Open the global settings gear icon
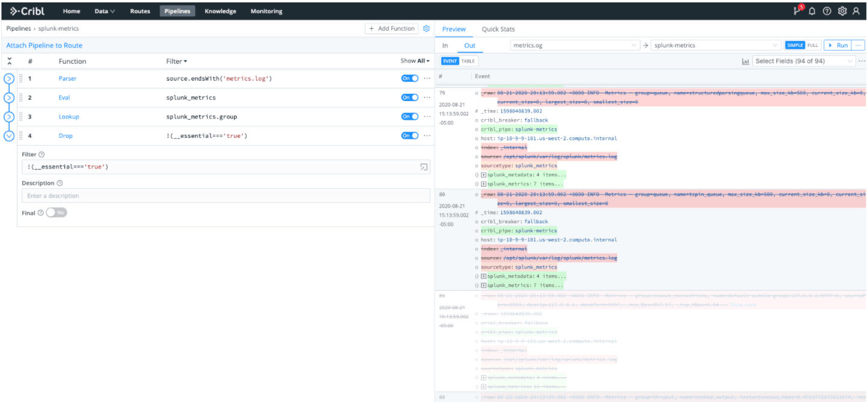Image resolution: width=868 pixels, height=402 pixels. tap(842, 11)
